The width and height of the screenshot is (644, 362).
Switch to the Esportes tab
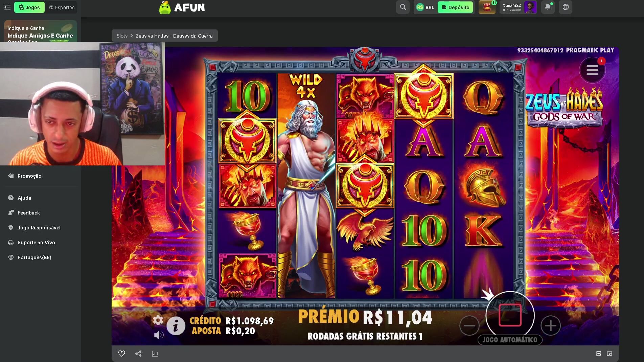click(x=62, y=7)
